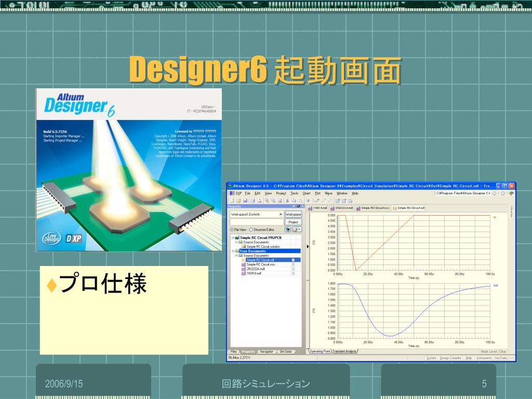Open the address path dropdown in toolbar
The image size is (532, 399).
pyautogui.click(x=489, y=193)
